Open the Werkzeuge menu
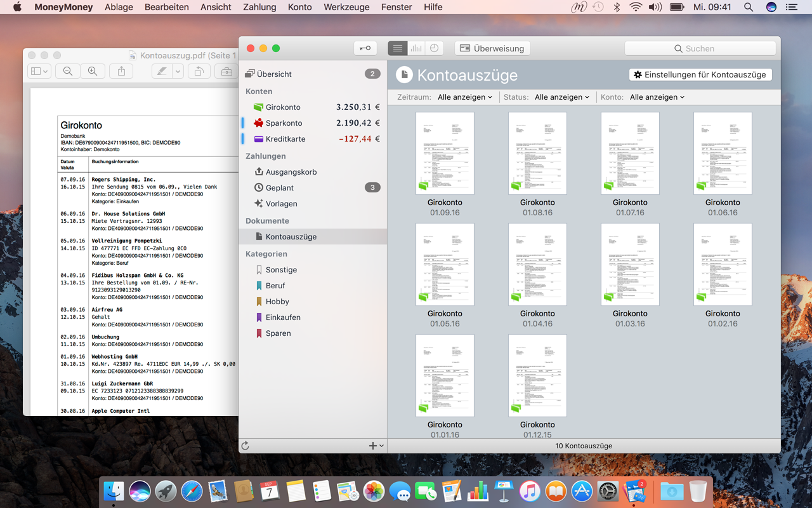This screenshot has height=508, width=812. tap(346, 7)
